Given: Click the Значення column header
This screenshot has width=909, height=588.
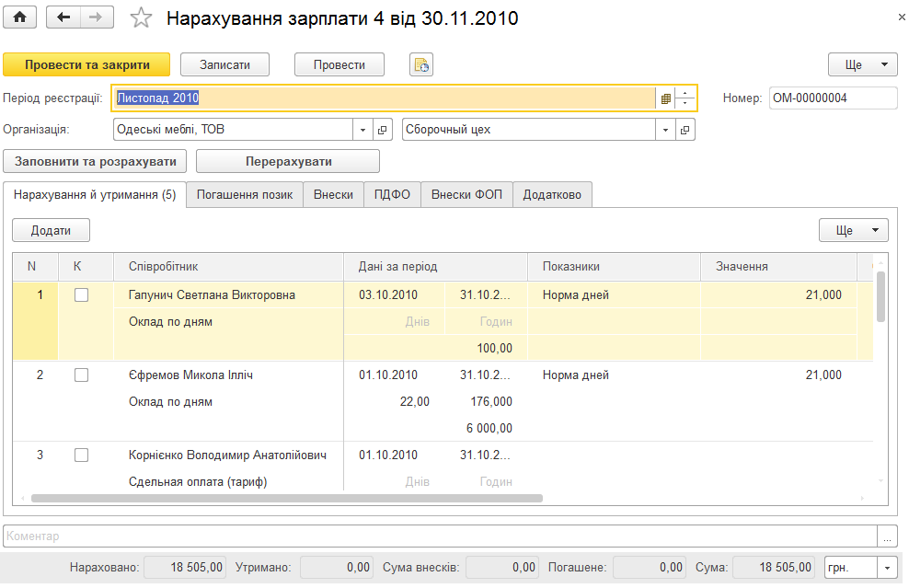Looking at the screenshot, I should point(778,267).
